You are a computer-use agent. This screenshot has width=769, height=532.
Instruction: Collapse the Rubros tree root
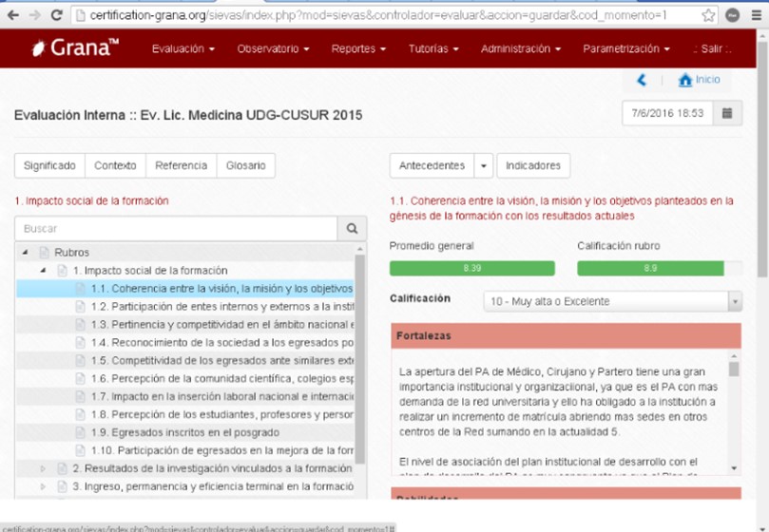click(x=26, y=253)
